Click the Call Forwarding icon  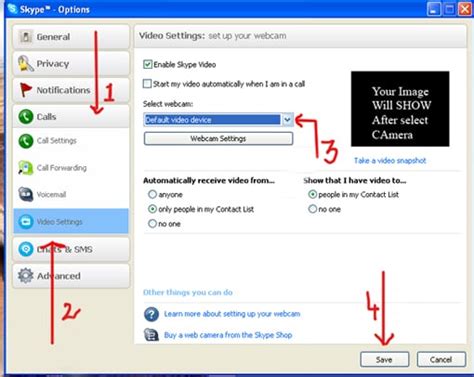click(x=26, y=168)
